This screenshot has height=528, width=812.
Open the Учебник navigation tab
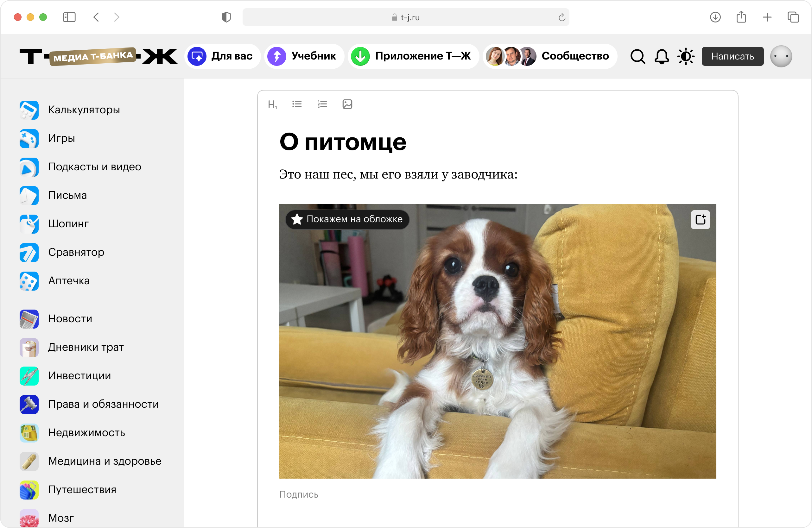point(304,56)
